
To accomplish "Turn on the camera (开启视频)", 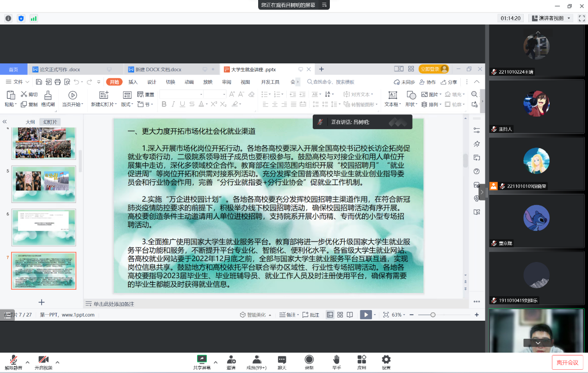I will (x=43, y=361).
